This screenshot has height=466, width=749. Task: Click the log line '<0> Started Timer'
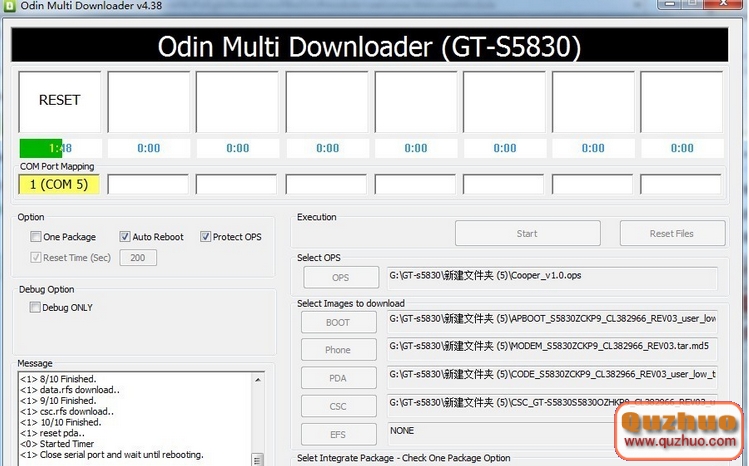click(57, 444)
